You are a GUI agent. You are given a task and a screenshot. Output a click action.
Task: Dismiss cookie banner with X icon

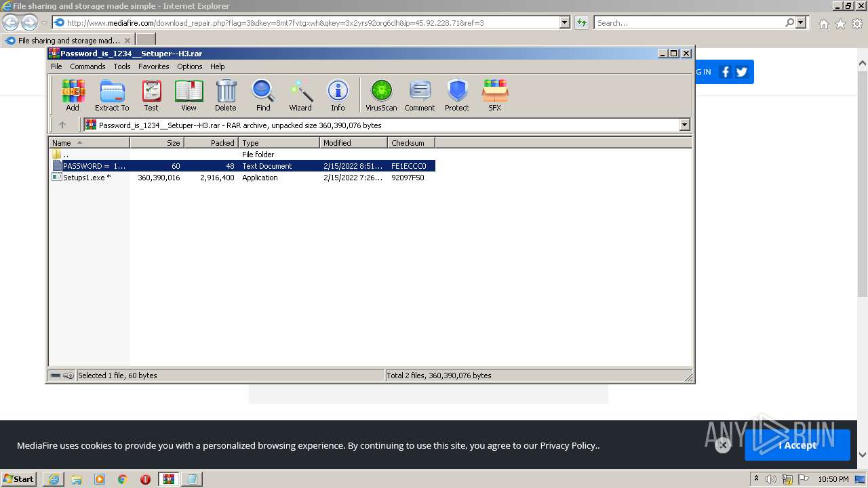pos(723,445)
